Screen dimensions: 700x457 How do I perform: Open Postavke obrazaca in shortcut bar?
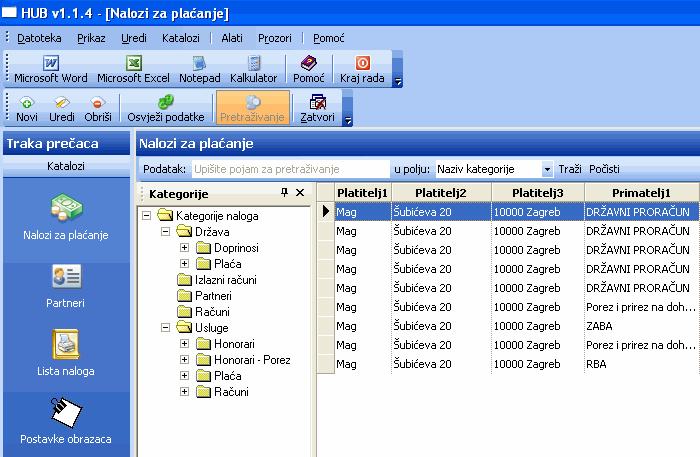pyautogui.click(x=66, y=421)
